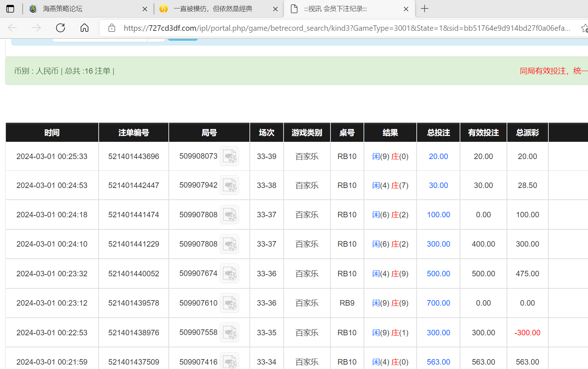
Task: Click the 局号 column header
Action: (209, 133)
